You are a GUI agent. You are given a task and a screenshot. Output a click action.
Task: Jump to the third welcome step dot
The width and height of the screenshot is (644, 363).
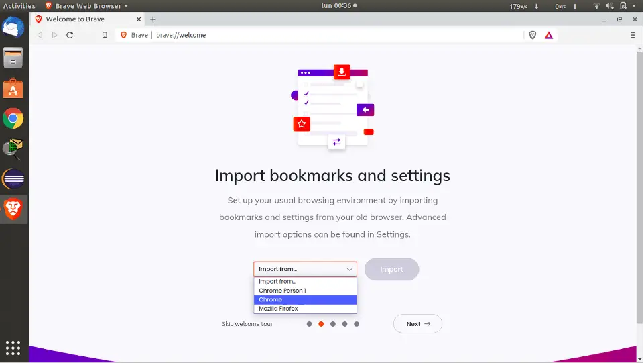tap(333, 324)
